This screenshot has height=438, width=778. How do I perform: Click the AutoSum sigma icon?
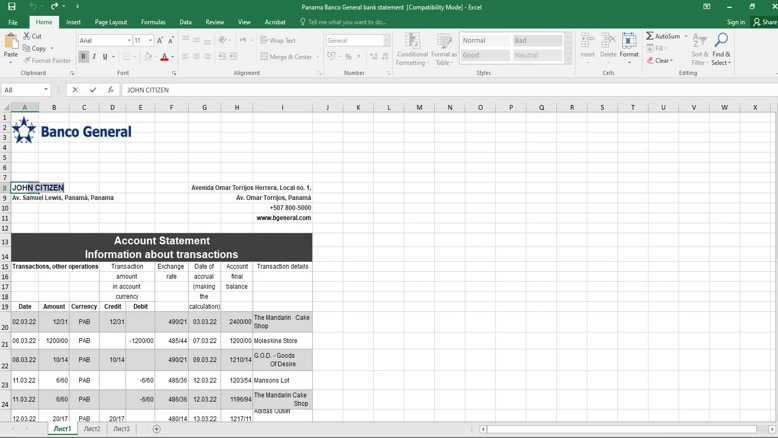point(650,36)
